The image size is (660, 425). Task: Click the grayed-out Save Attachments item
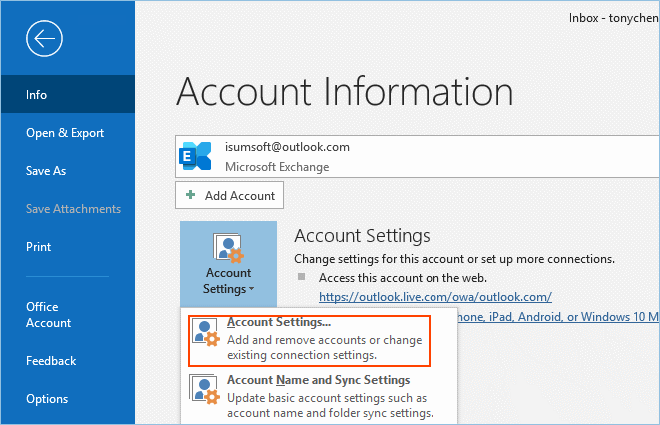(x=73, y=209)
